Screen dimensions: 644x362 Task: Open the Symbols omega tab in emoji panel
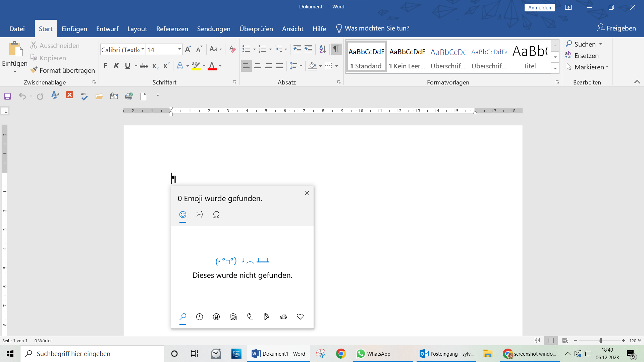pos(216,215)
